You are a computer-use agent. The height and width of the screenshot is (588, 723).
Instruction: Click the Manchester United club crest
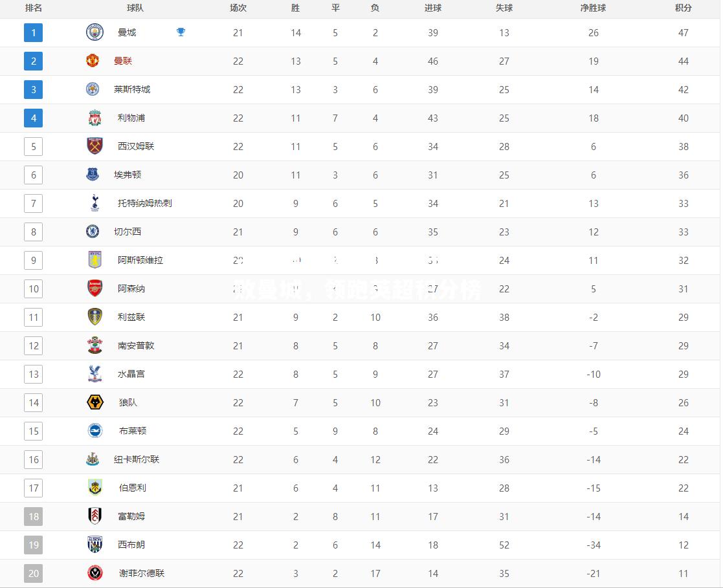point(92,61)
